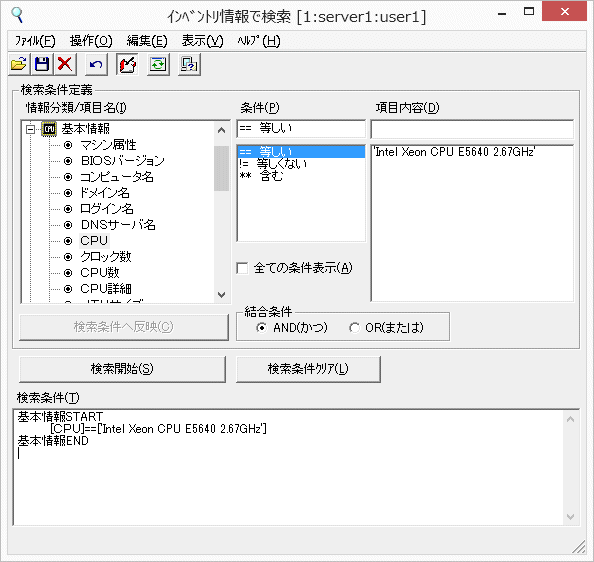The height and width of the screenshot is (562, 594).
Task: Select the ログイン名 tree item
Action: (x=106, y=209)
